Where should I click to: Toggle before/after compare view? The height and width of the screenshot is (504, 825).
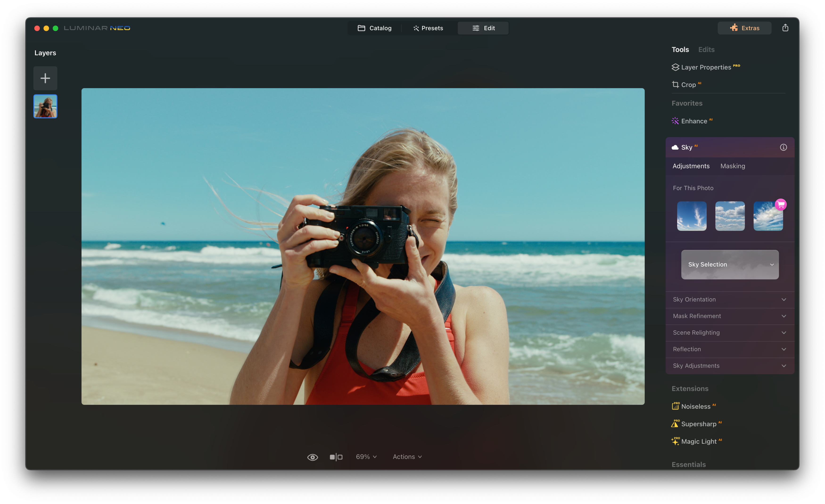point(336,457)
